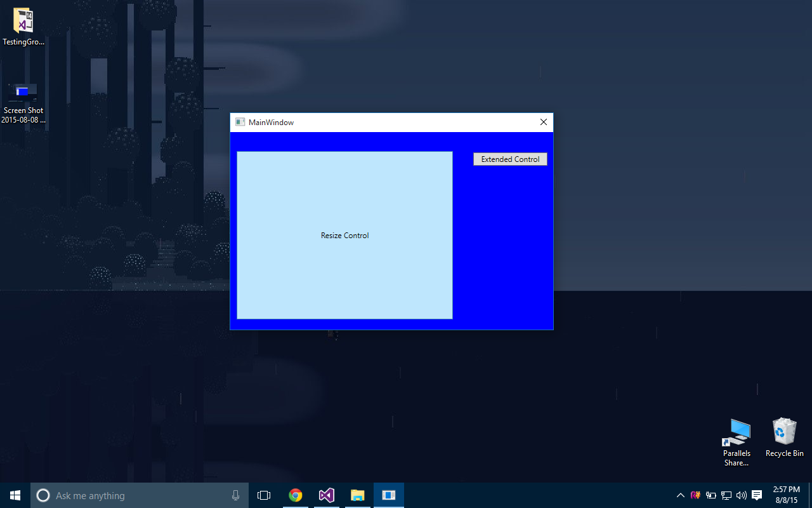This screenshot has height=508, width=812.
Task: Select the TestingGro Excel file on the desktop
Action: click(x=23, y=22)
